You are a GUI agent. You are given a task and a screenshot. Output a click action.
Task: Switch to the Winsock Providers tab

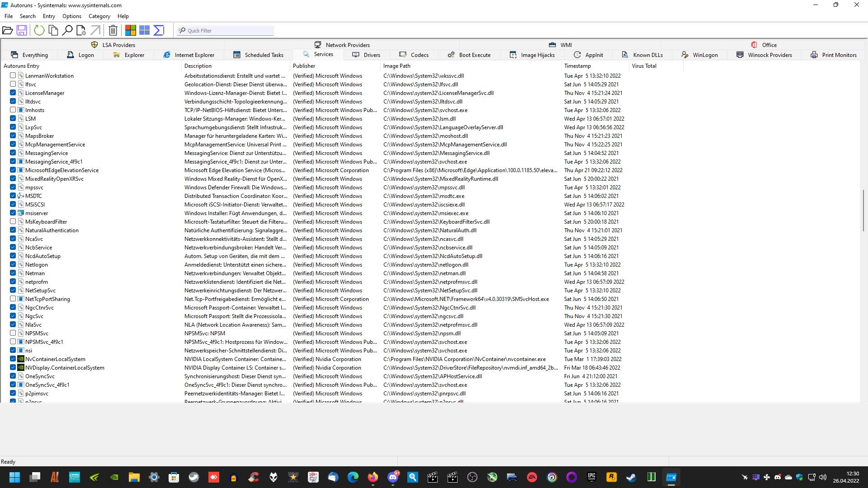[764, 55]
